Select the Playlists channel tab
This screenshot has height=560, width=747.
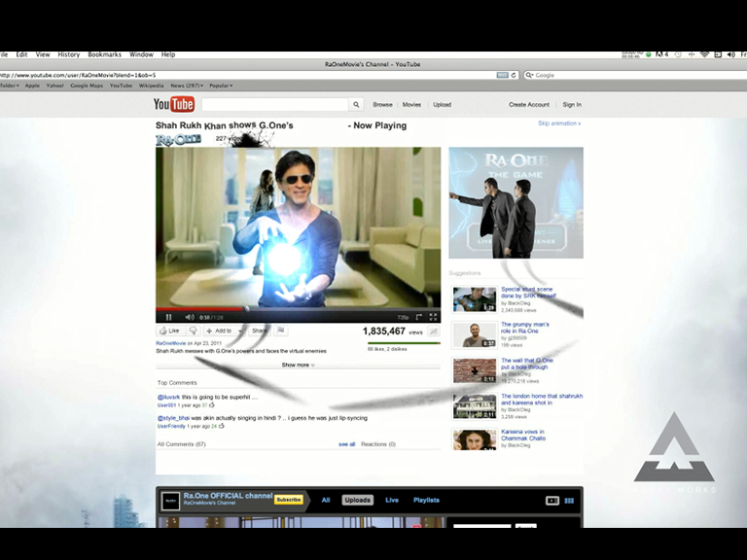(x=426, y=500)
